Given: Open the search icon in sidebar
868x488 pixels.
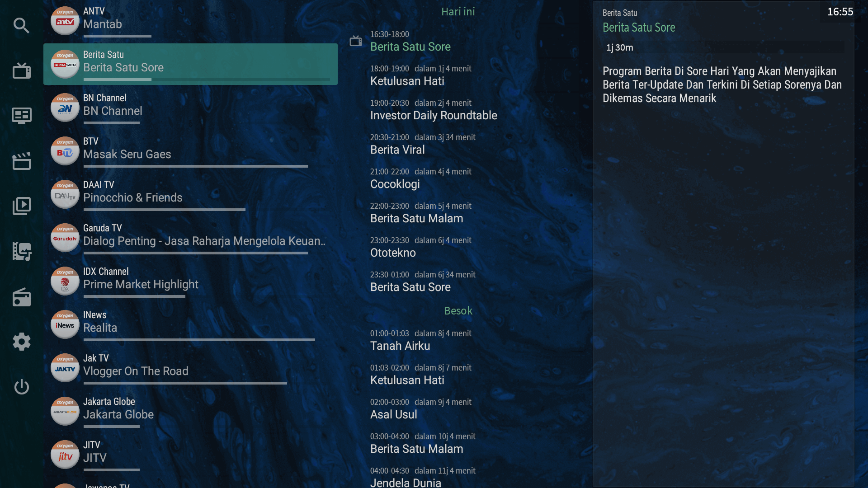Looking at the screenshot, I should tap(21, 25).
